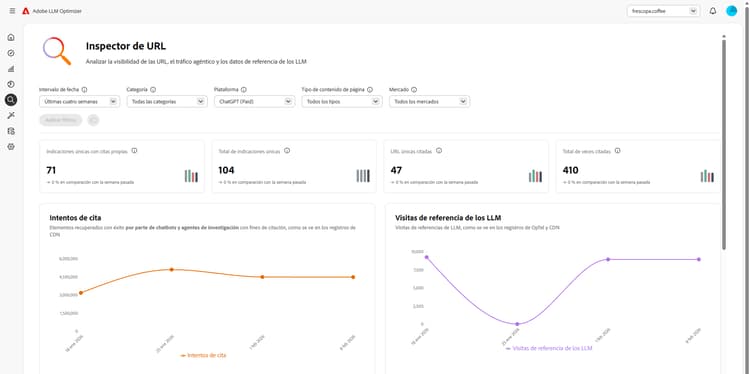Viewport: 750px width, 374px height.
Task: Click the 25 ene data point in Intentos de cita
Action: [x=171, y=270]
